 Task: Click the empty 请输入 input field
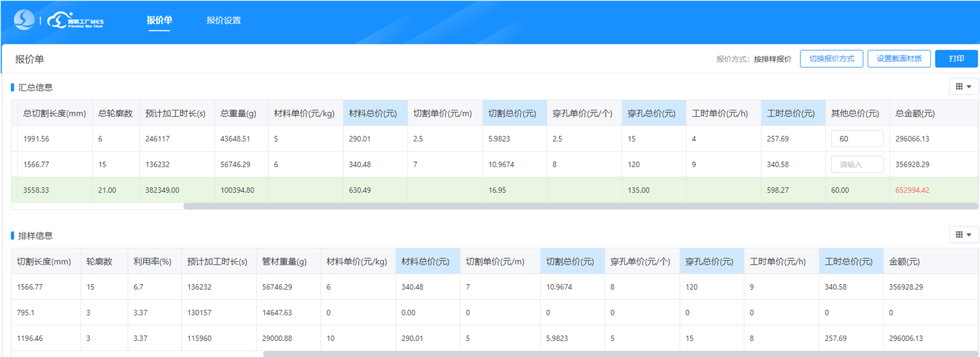(857, 165)
